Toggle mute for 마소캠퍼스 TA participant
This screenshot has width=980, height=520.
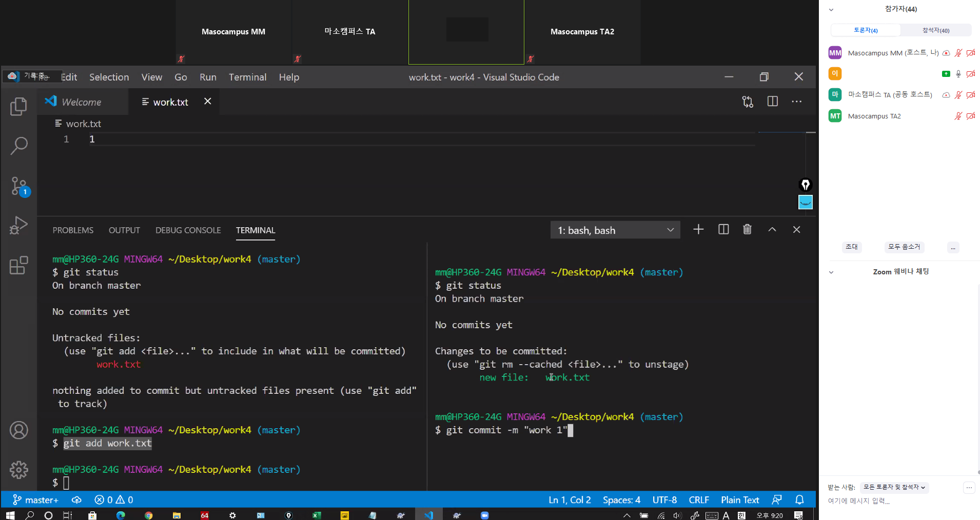[x=957, y=95]
